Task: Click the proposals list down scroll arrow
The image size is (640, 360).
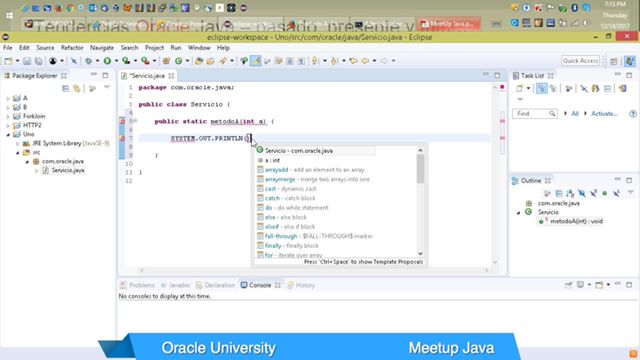Action: click(x=420, y=253)
